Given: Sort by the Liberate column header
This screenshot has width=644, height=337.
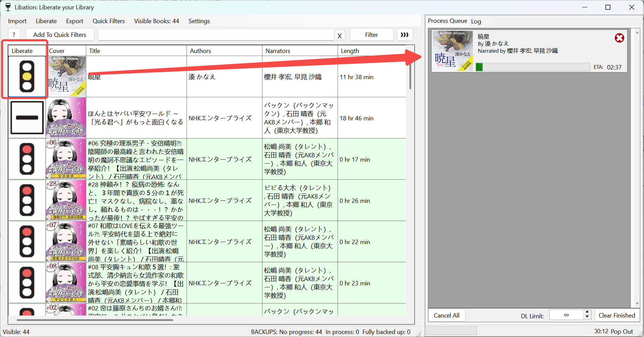Looking at the screenshot, I should pos(27,51).
